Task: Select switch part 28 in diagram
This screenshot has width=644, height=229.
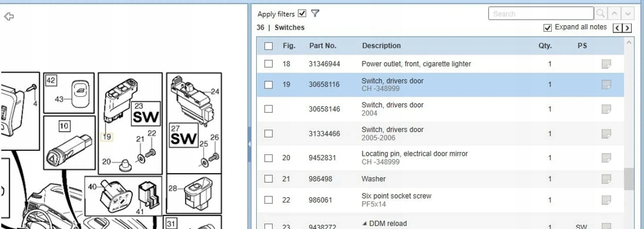Action: (x=198, y=193)
